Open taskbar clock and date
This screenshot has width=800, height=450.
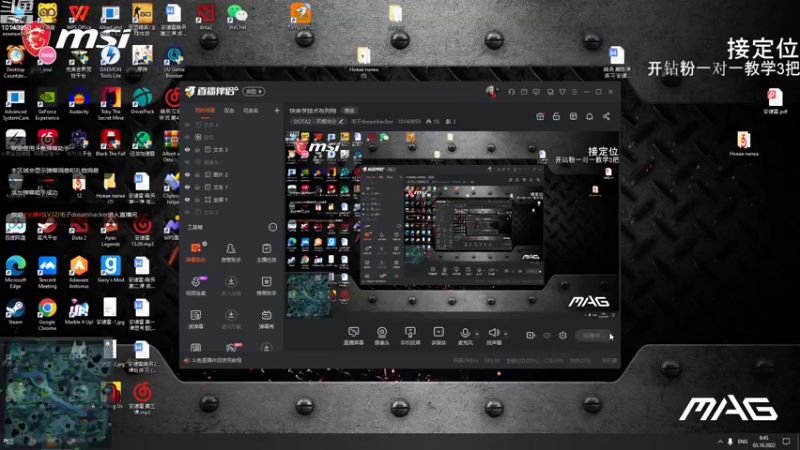pos(764,441)
